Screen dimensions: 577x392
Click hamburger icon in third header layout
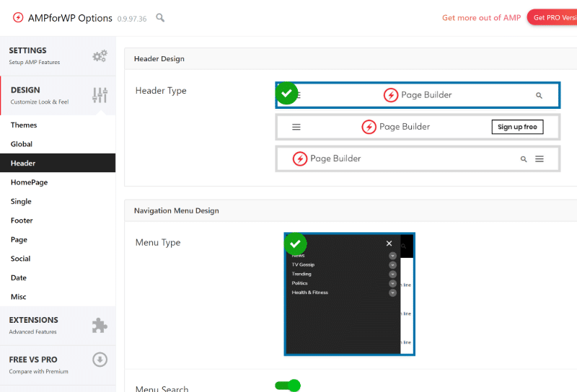tap(539, 159)
